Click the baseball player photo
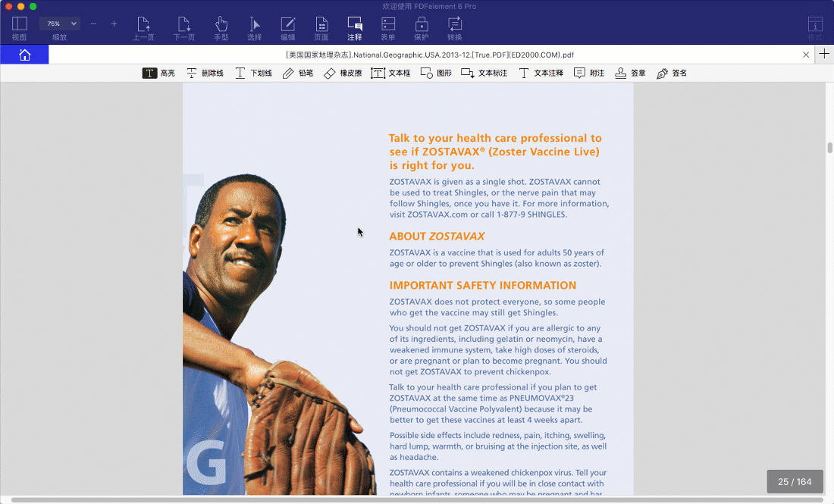The image size is (834, 504). 279,334
